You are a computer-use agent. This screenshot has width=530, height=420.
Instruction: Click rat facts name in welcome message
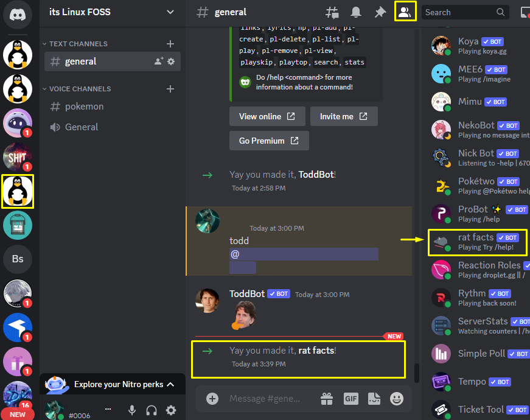point(316,351)
